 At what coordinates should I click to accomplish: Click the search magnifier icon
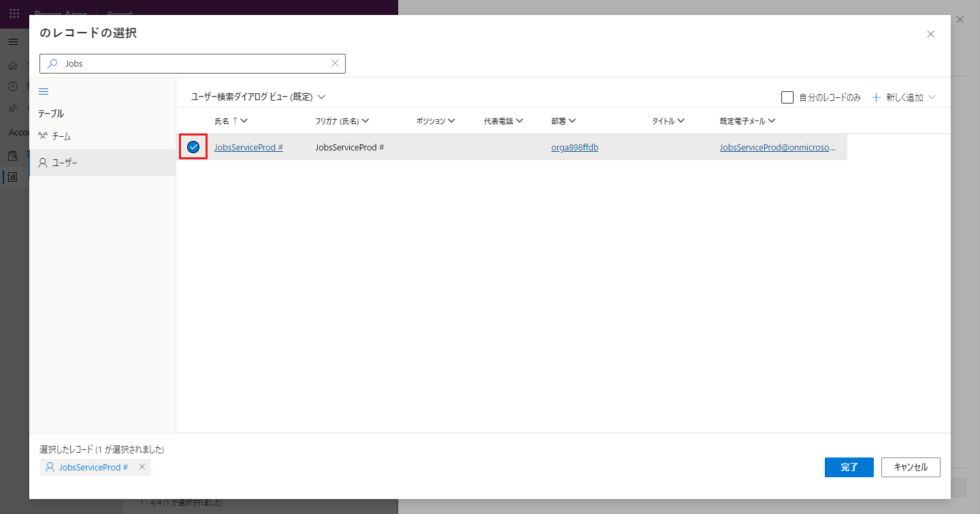coord(52,63)
